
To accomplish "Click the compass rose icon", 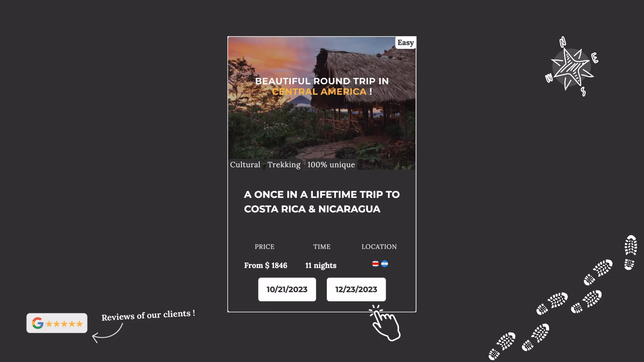I will pyautogui.click(x=572, y=67).
